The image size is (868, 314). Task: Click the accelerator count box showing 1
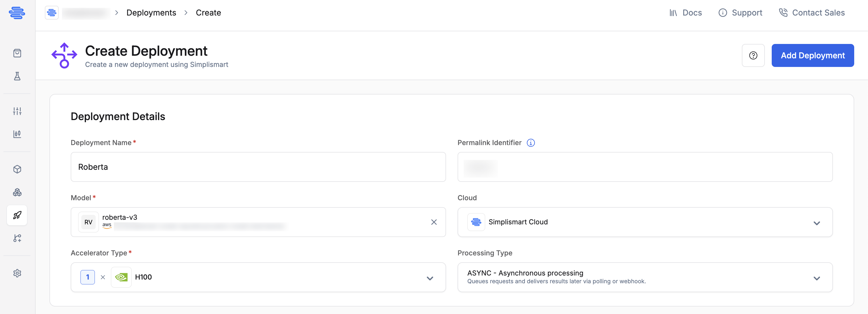point(88,277)
